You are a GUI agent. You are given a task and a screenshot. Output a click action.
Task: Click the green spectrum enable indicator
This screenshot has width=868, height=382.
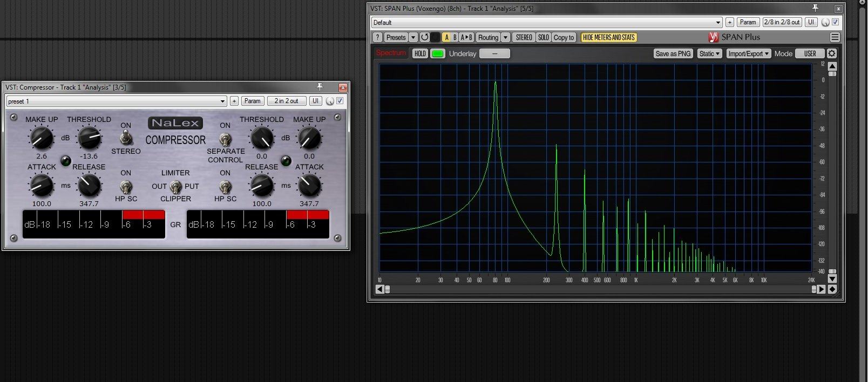coord(438,53)
